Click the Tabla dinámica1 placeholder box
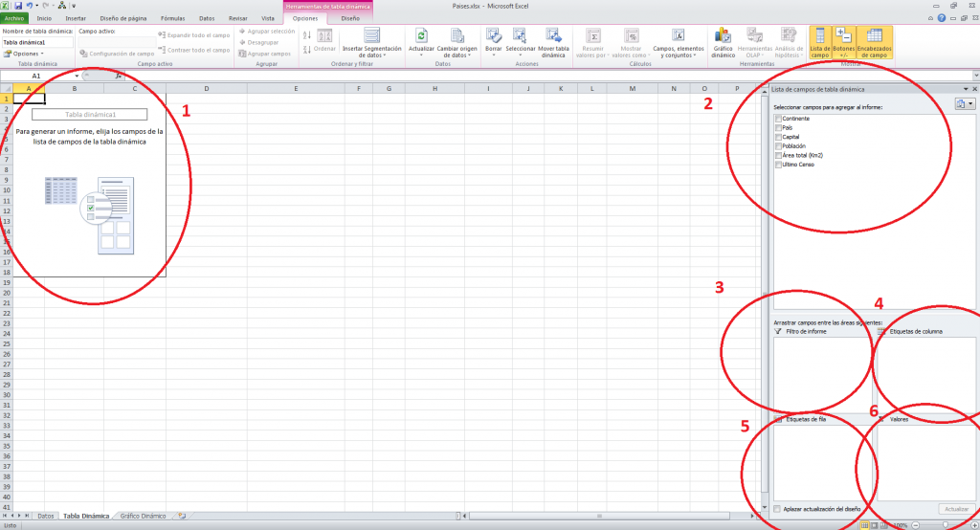Screen dimensions: 980x530 coord(89,115)
